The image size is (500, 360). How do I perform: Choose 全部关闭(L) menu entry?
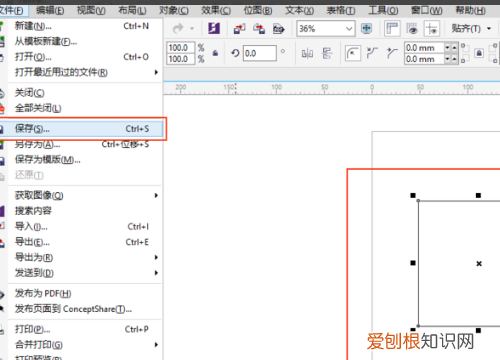tap(81, 108)
